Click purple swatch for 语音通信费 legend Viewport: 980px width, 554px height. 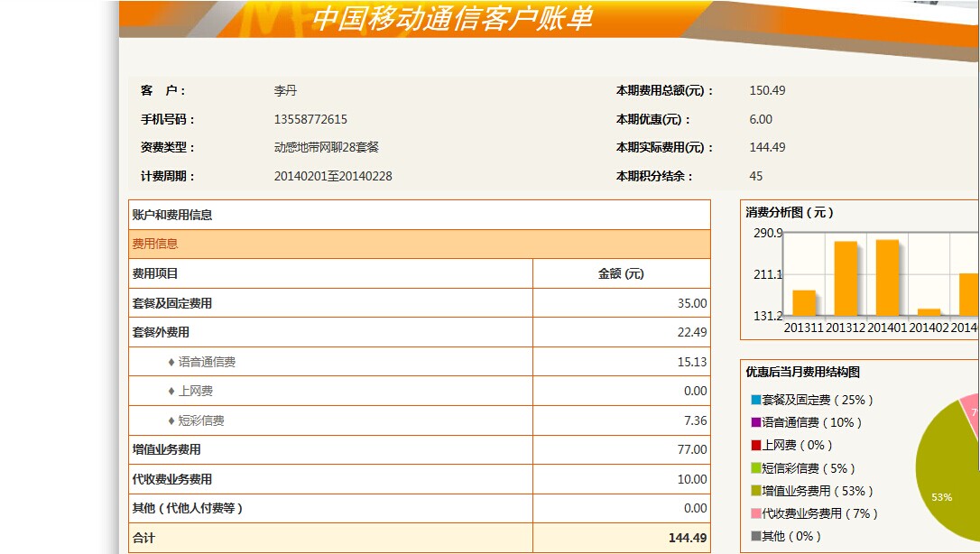pos(755,423)
